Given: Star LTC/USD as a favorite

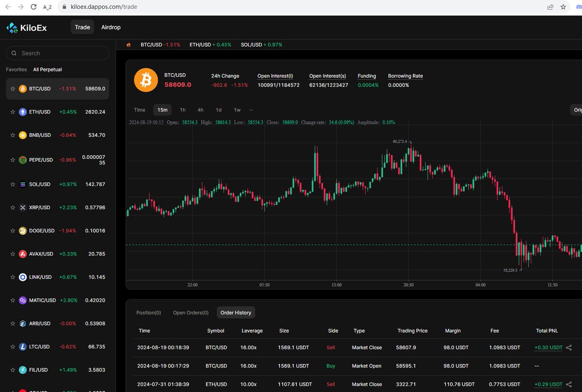Looking at the screenshot, I should tap(13, 347).
